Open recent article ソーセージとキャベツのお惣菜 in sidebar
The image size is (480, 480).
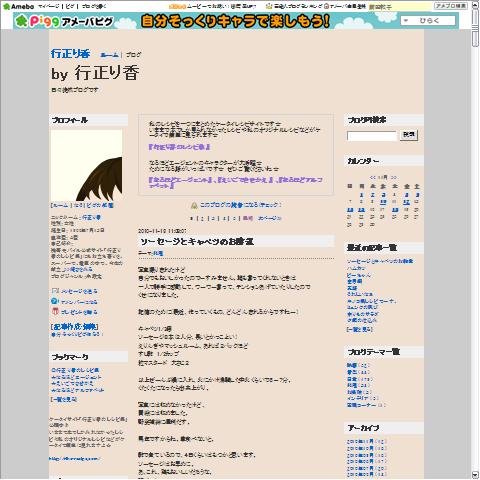coord(380,261)
